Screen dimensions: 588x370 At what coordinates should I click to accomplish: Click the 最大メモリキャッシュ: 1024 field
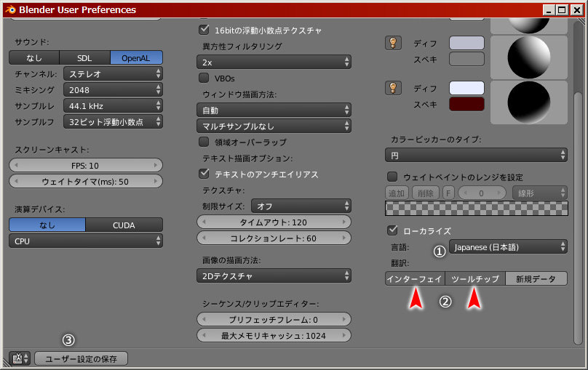coord(274,336)
